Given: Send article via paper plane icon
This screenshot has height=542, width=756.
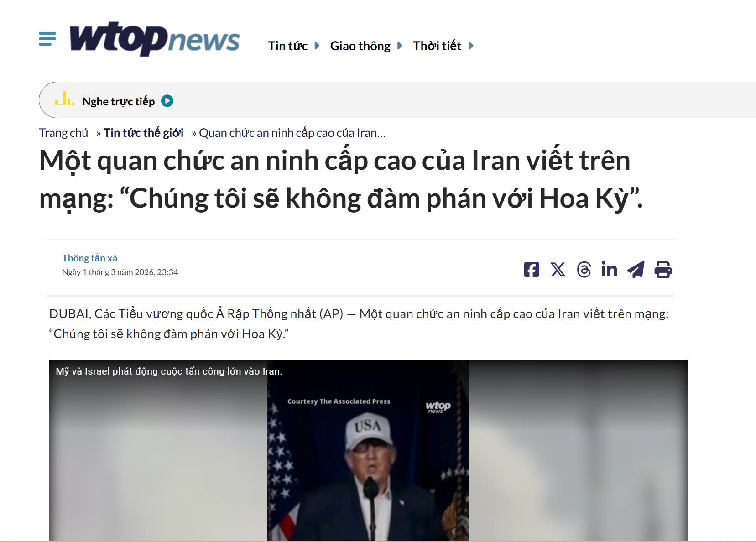Looking at the screenshot, I should click(636, 270).
